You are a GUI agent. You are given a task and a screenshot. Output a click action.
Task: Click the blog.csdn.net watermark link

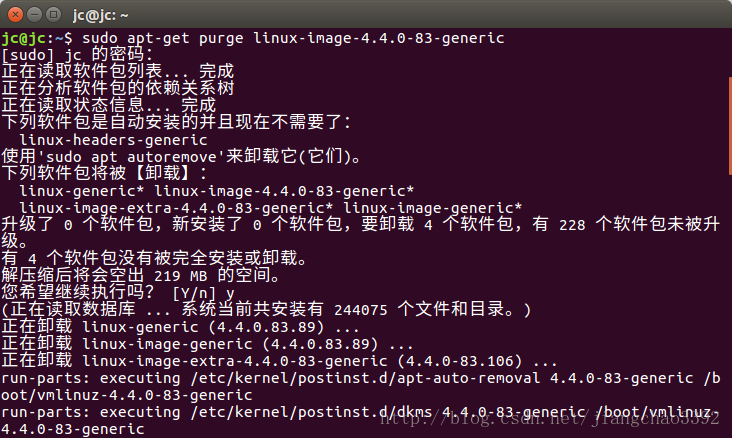click(549, 418)
